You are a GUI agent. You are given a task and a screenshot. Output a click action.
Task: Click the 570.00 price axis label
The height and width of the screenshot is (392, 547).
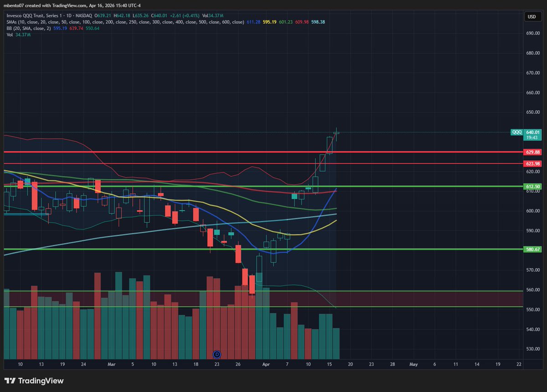(x=532, y=270)
